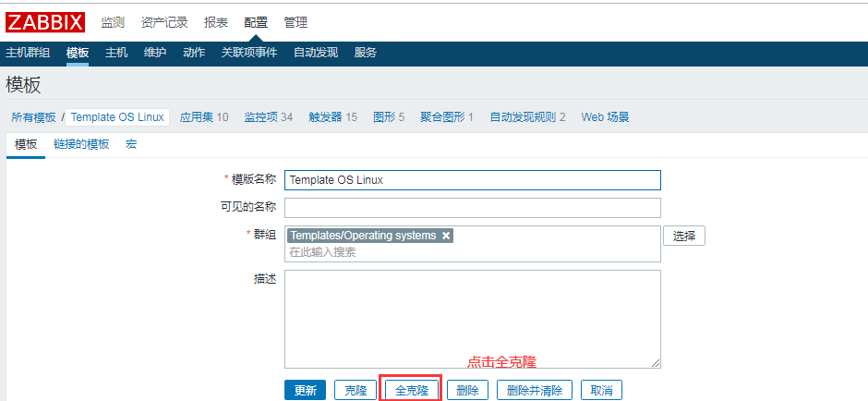Click the 取消 button
This screenshot has width=868, height=401.
tap(601, 391)
